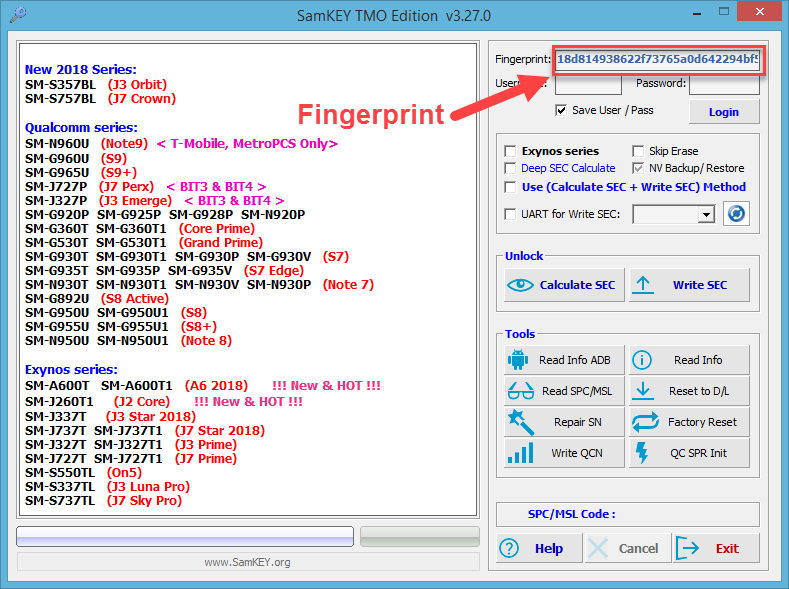This screenshot has width=789, height=589.
Task: Run Read Info ADB android tool
Action: (564, 360)
